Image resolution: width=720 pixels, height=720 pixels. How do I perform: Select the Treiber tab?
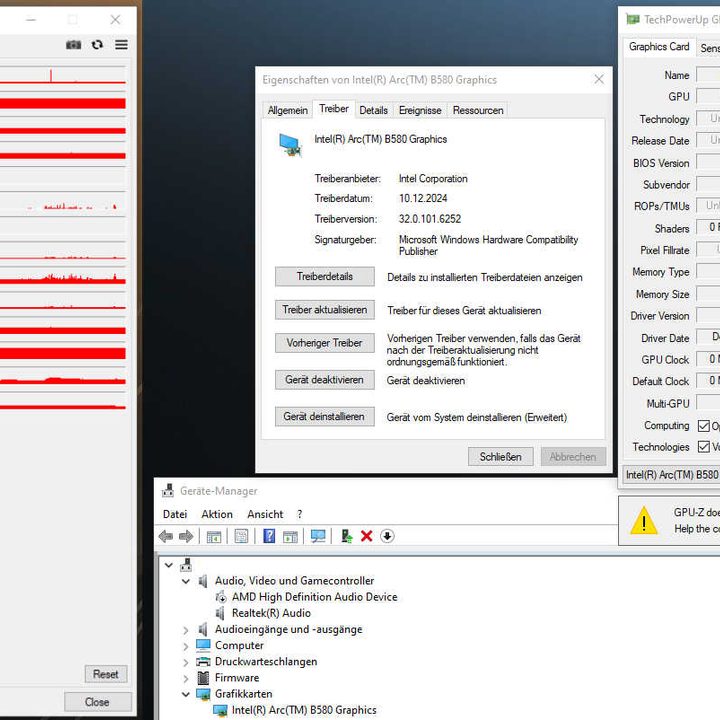pos(334,109)
